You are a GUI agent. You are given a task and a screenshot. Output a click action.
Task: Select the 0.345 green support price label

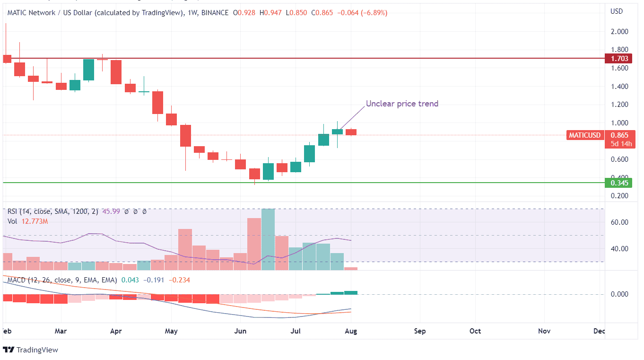(x=619, y=183)
